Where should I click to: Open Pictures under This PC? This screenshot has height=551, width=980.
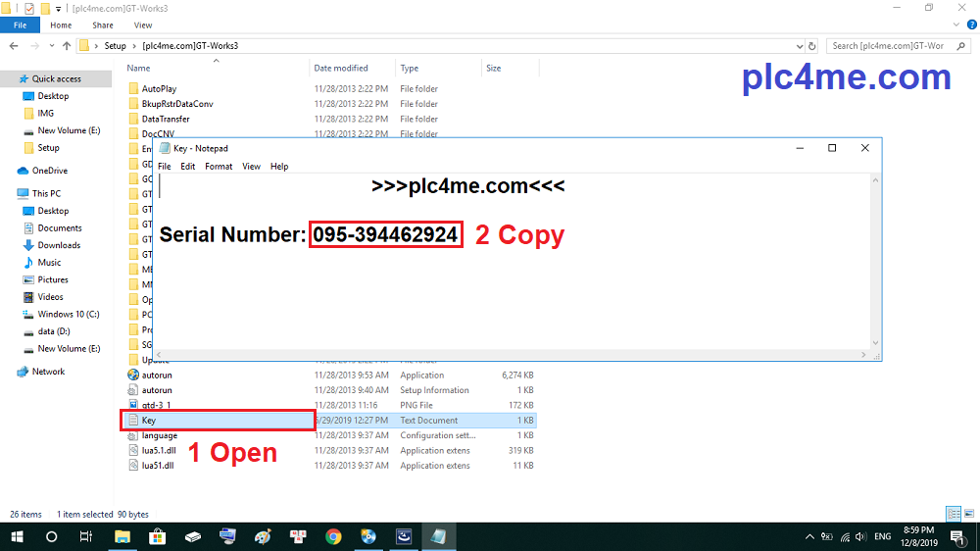tap(53, 279)
